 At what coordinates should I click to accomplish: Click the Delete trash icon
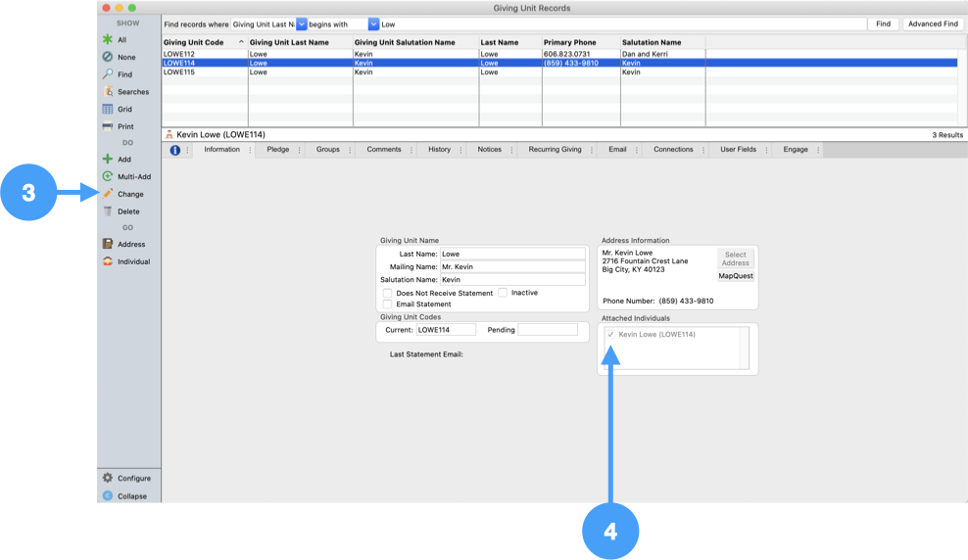[108, 211]
